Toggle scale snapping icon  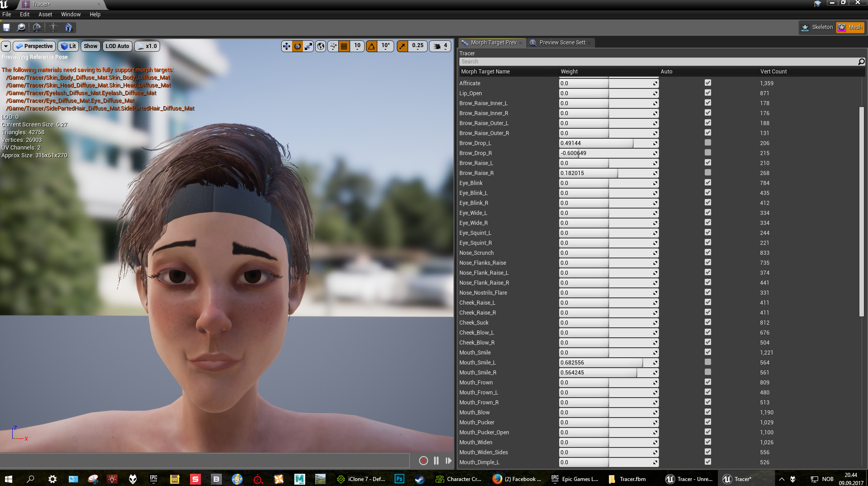tap(402, 46)
